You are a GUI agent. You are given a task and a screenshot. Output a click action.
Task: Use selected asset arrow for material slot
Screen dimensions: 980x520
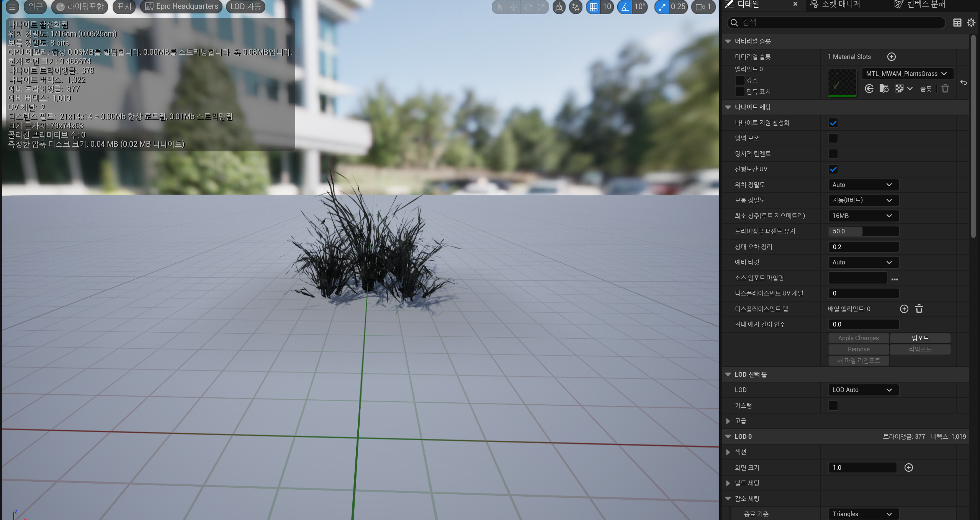(869, 89)
